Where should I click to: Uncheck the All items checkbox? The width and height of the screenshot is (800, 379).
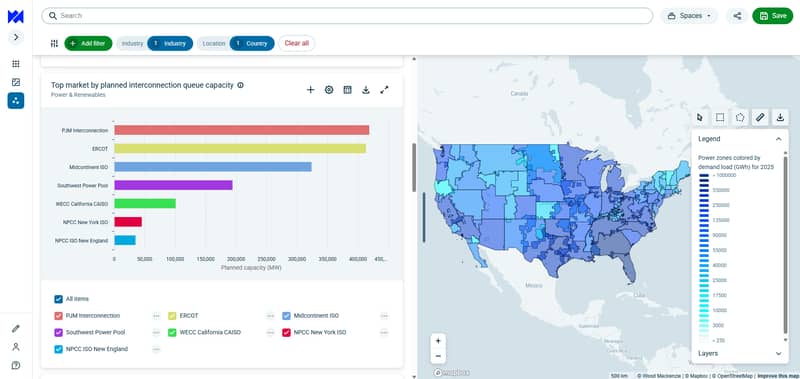[59, 299]
